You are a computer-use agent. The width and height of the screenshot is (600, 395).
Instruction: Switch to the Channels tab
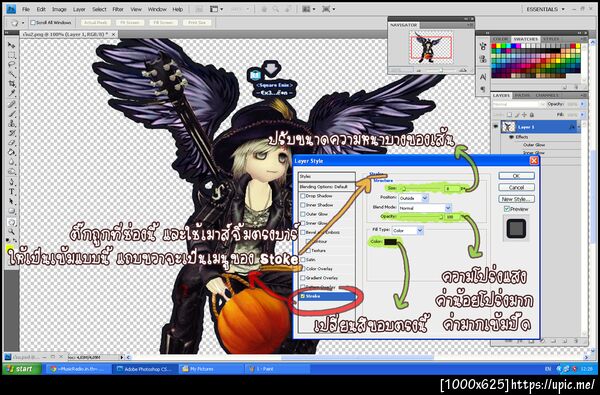tap(548, 95)
